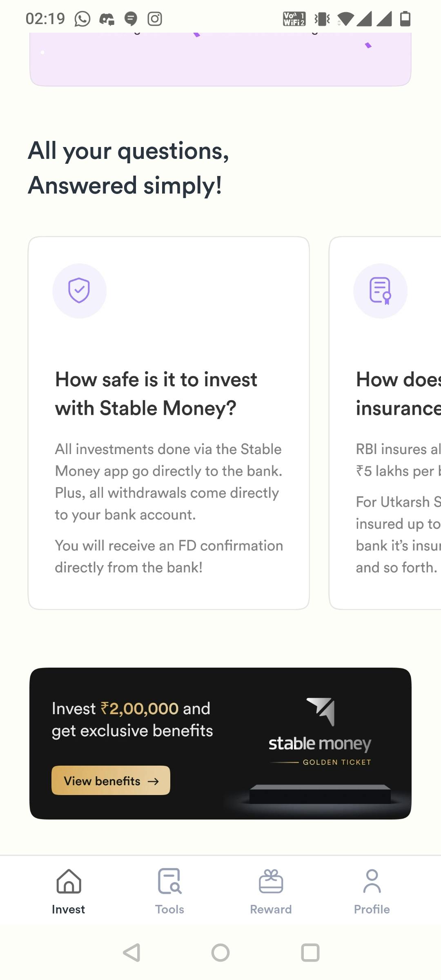Tap the purple banner card at top
This screenshot has width=441, height=980.
[220, 61]
